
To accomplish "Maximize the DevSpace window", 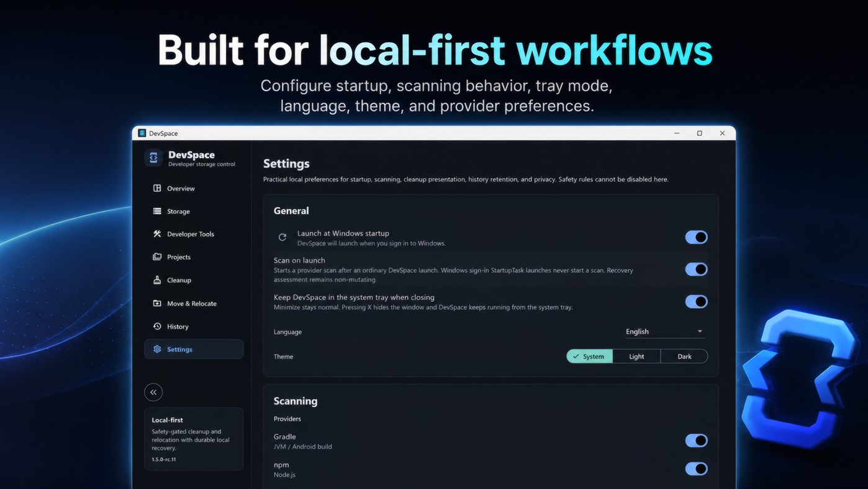I will 699,133.
